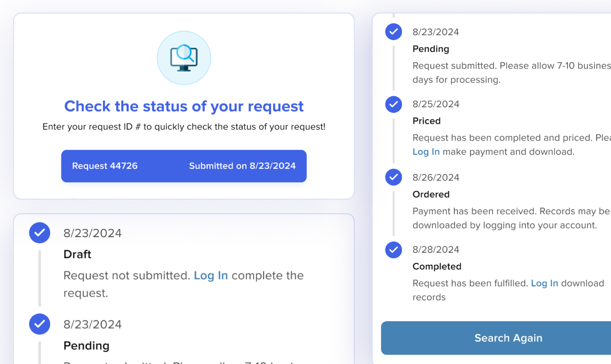Click the Submitted on 8/23/2024 text
Viewport: 611px width, 364px height.
point(242,166)
